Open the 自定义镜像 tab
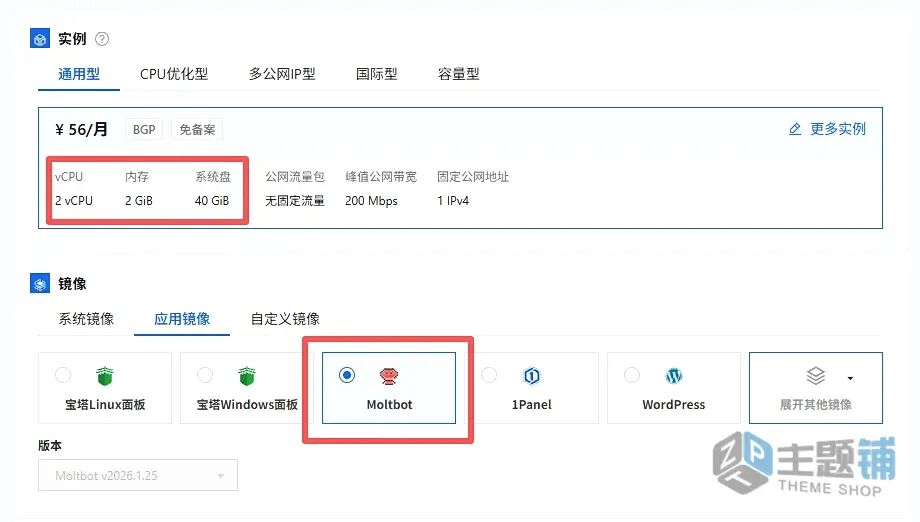 click(285, 319)
